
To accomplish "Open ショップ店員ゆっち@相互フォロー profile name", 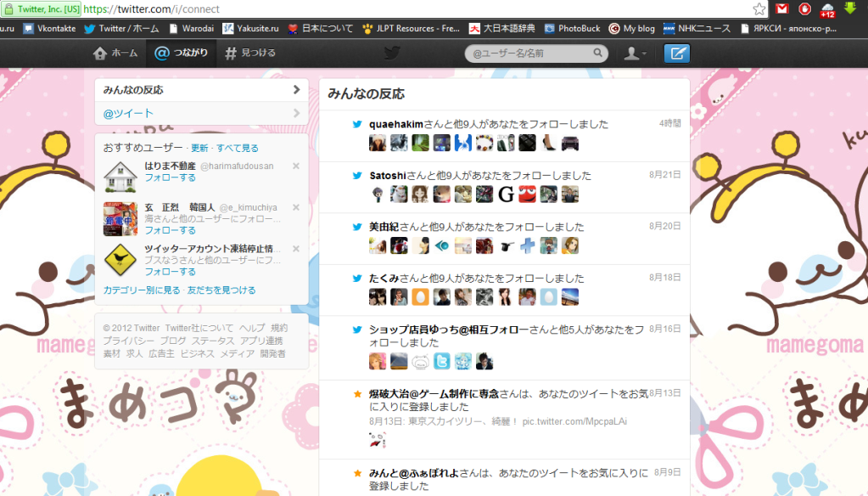I will [449, 330].
